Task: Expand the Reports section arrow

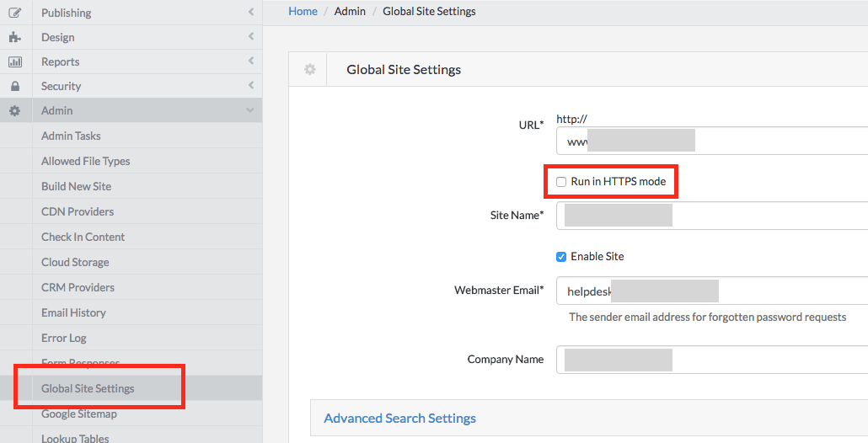Action: pos(250,61)
